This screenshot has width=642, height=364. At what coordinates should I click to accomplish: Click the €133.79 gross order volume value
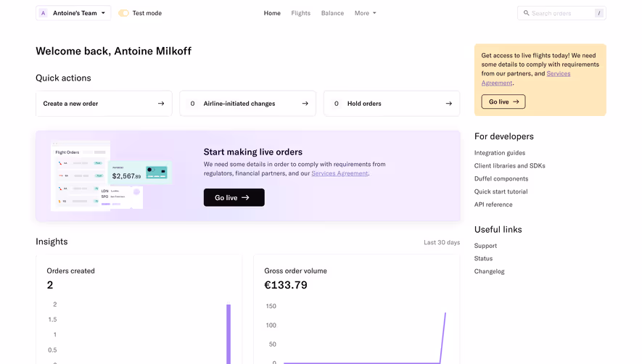[286, 285]
